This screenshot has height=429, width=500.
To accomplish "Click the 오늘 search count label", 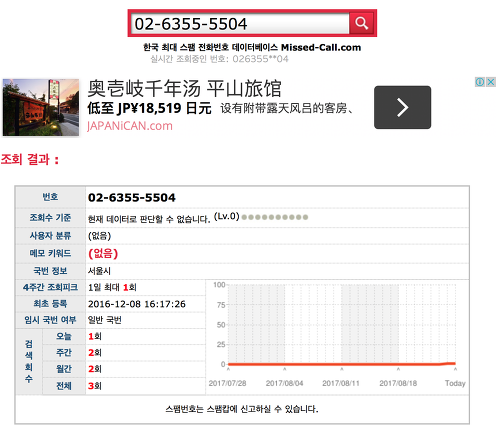I will [64, 336].
